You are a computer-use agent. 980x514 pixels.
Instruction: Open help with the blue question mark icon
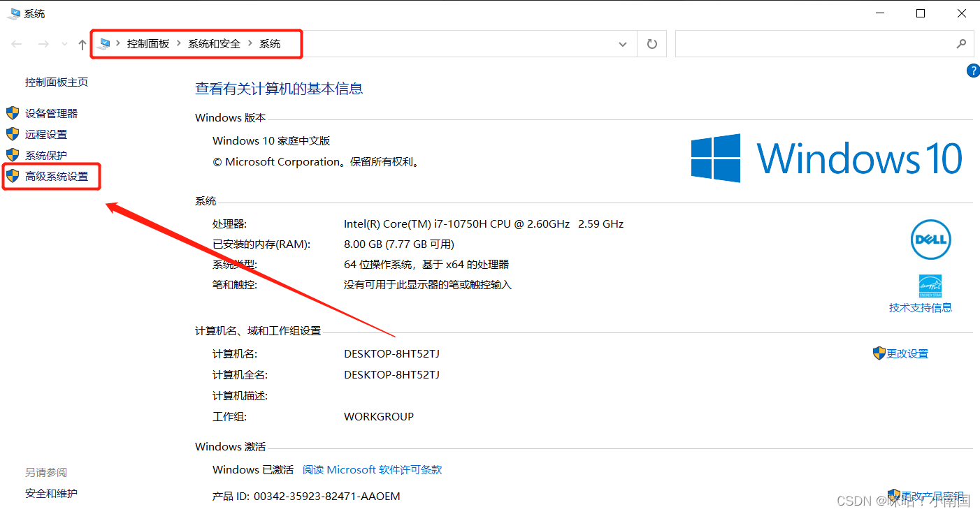pos(972,71)
